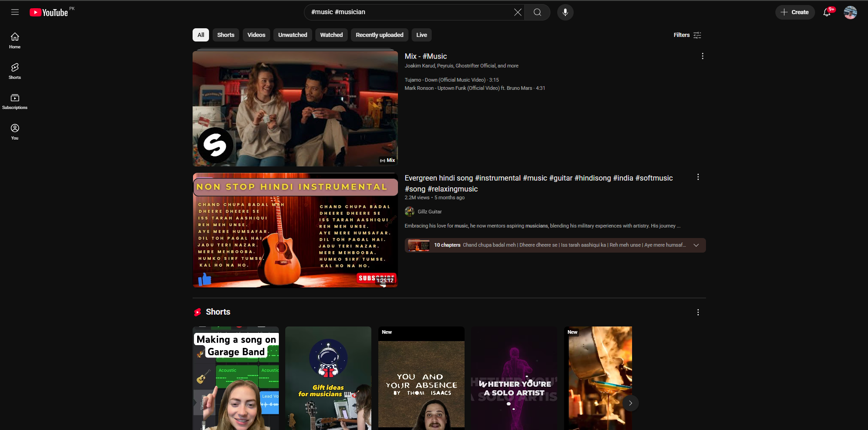
Task: Play Tujamo - Down track link
Action: point(452,80)
